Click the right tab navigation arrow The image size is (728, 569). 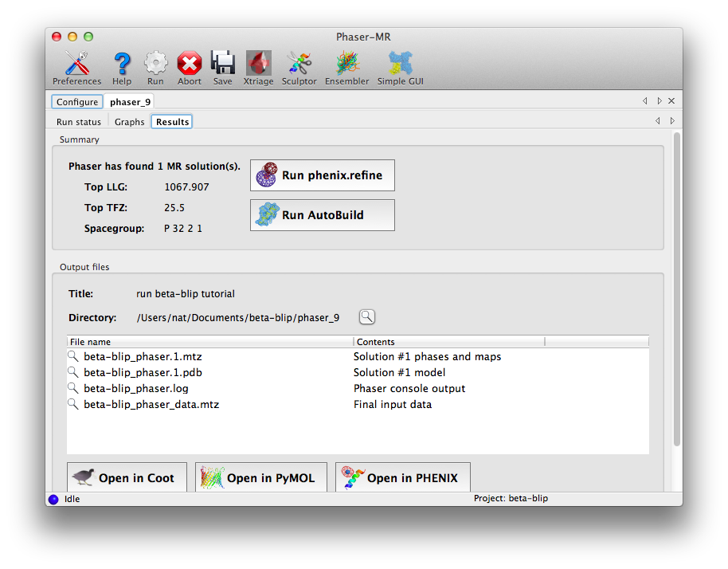point(660,101)
